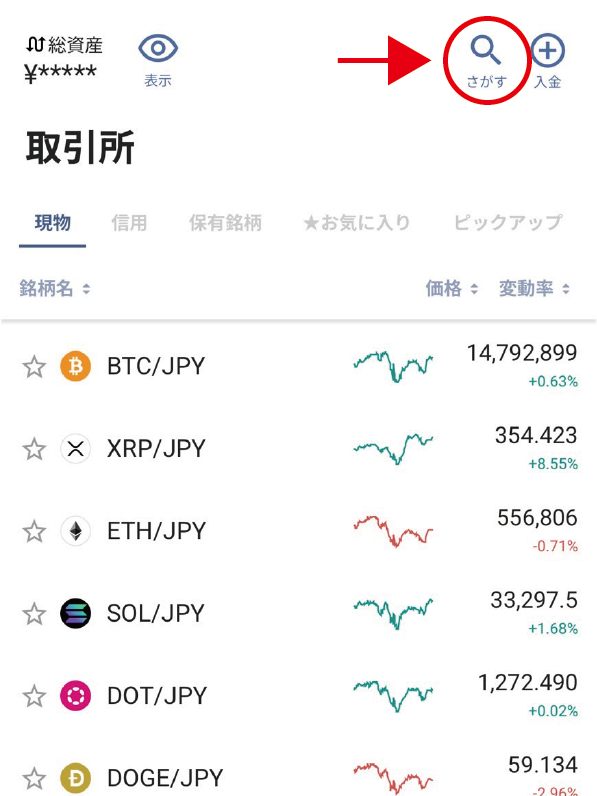
Task: Tap the pink Polkadot coin logo
Action: coord(76,696)
